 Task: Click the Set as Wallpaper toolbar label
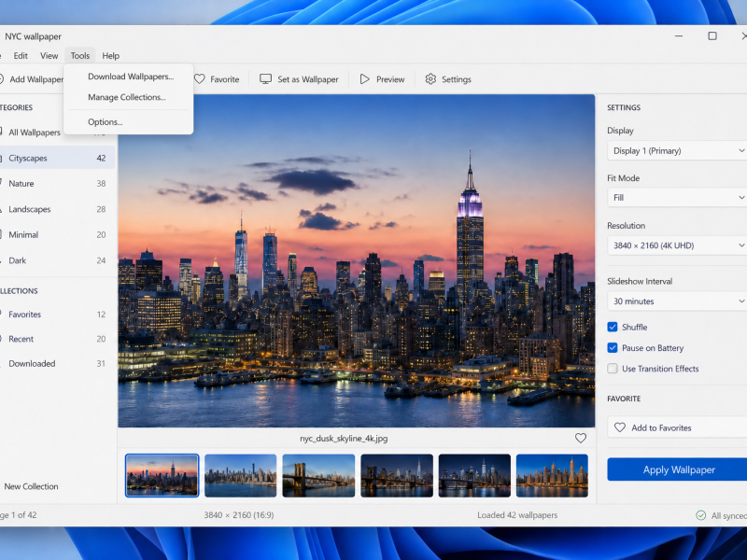pos(308,79)
